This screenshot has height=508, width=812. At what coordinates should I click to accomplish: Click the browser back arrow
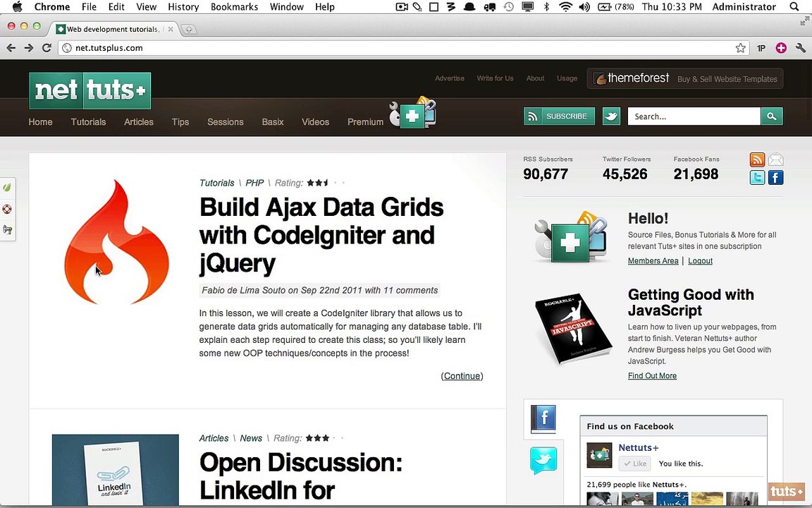(x=11, y=48)
